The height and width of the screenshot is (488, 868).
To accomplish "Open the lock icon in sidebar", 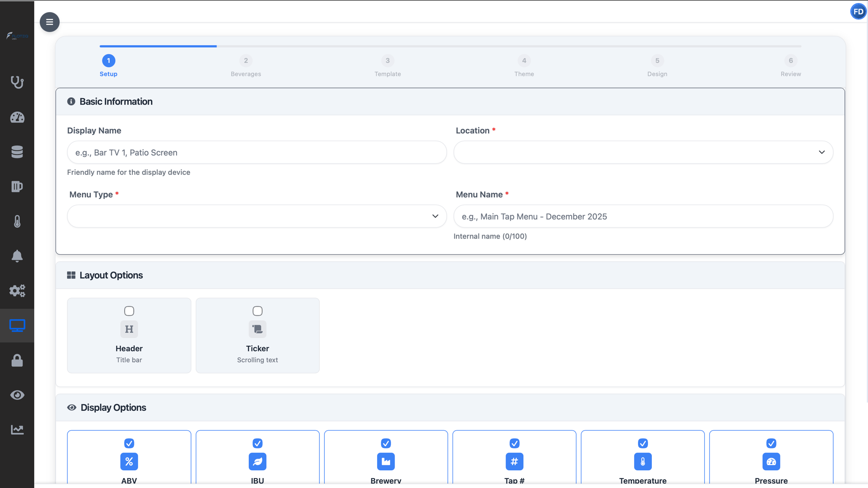I will tap(17, 360).
